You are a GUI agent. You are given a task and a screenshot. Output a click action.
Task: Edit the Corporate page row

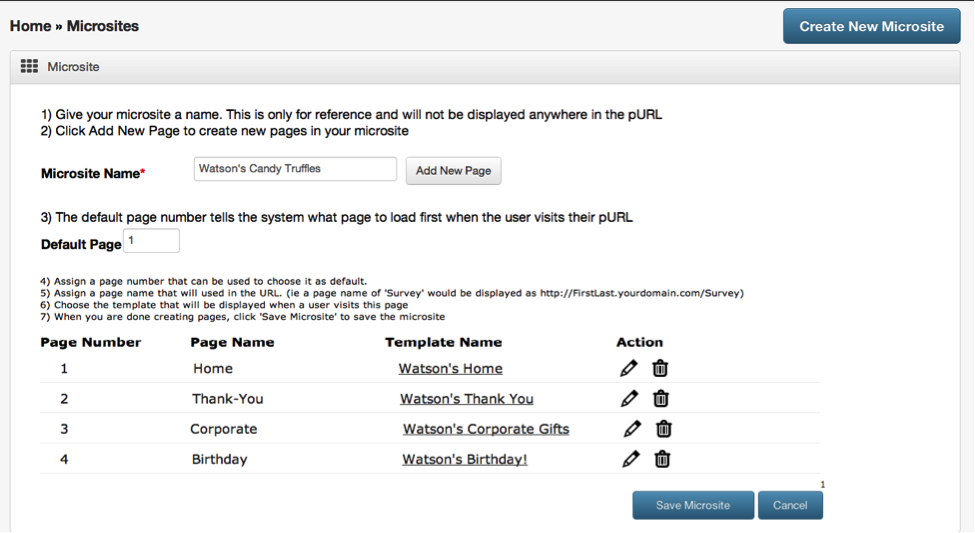coord(632,429)
